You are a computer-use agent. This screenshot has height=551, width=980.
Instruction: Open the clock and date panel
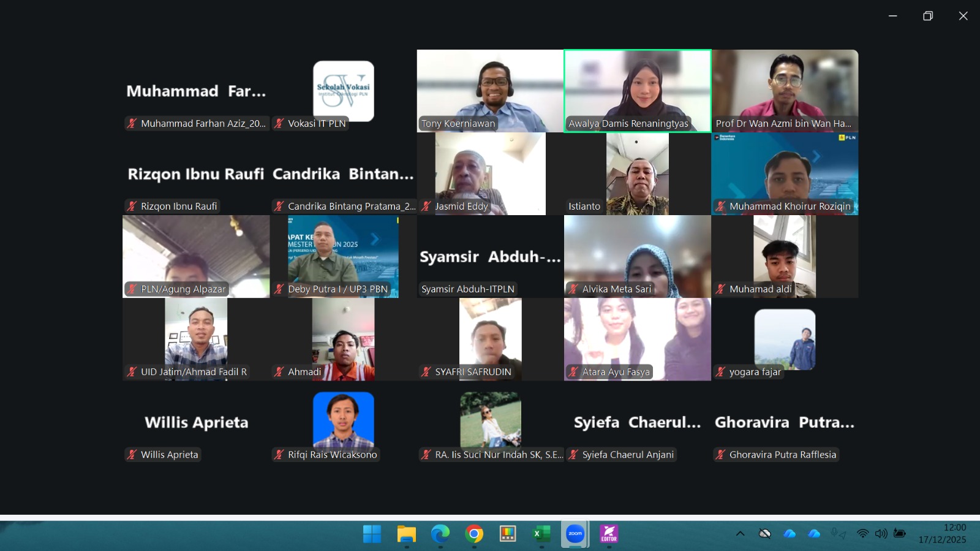tap(942, 534)
